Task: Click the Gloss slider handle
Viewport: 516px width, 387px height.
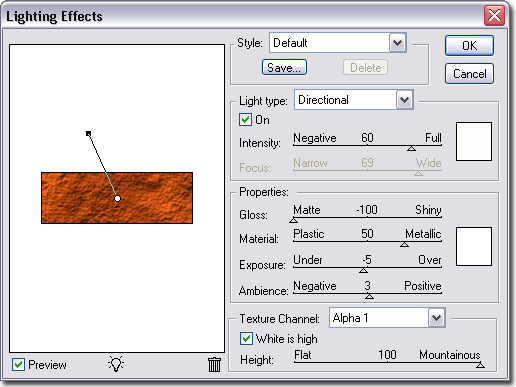Action: point(293,220)
